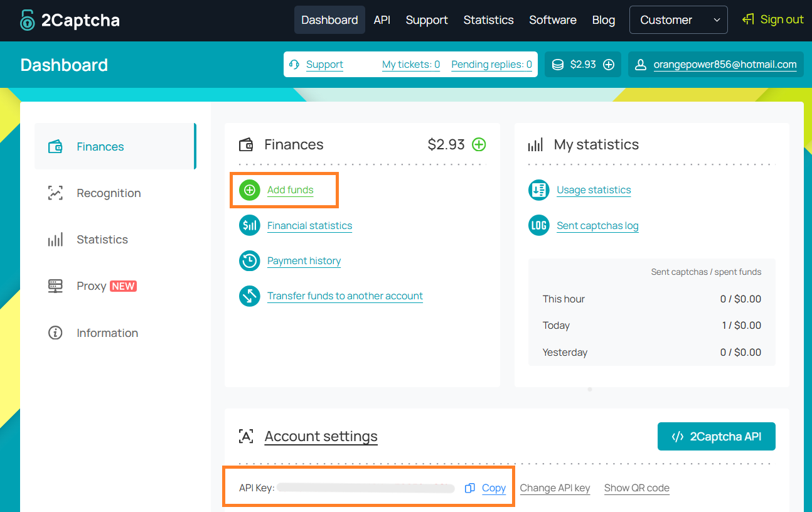The height and width of the screenshot is (512, 812).
Task: Click the $2.93 amount in Finances card
Action: point(446,145)
